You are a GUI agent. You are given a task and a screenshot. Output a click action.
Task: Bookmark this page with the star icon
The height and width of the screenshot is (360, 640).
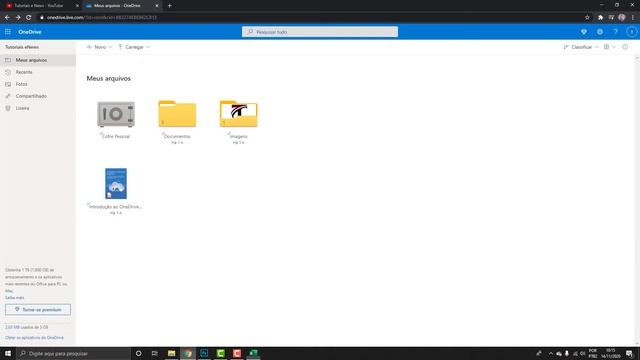pyautogui.click(x=587, y=18)
